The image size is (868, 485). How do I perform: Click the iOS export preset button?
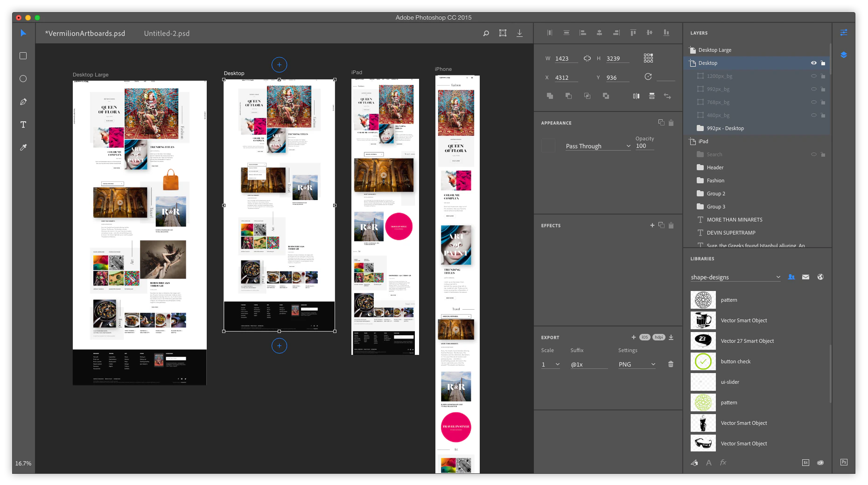644,337
